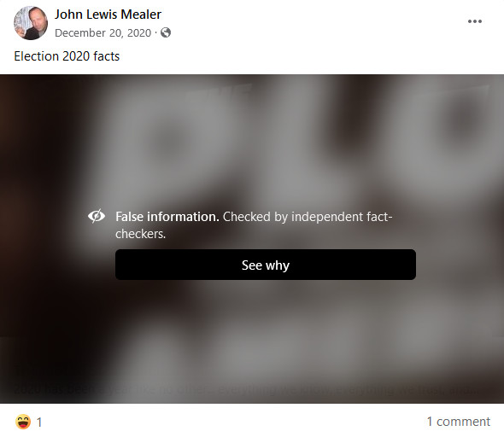This screenshot has width=504, height=437.
Task: Select the Election 2020 facts post text
Action: click(67, 56)
